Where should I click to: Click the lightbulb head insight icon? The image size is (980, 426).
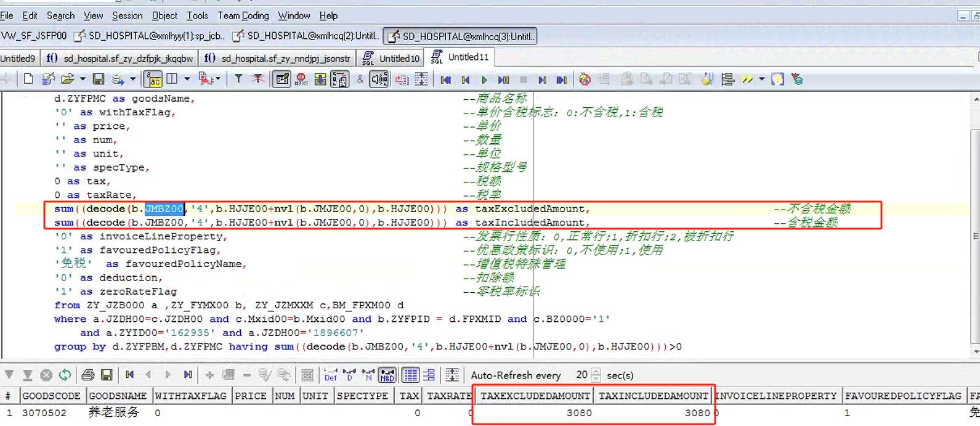(778, 79)
